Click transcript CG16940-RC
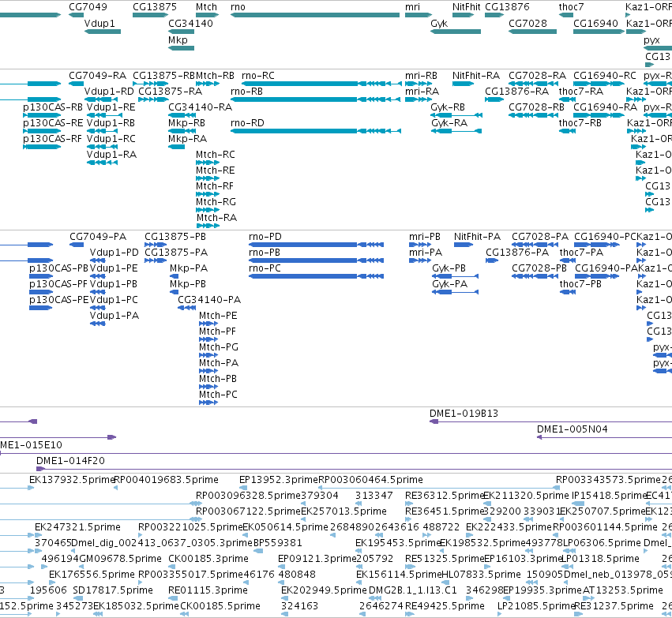The height and width of the screenshot is (618, 672). coord(599,84)
